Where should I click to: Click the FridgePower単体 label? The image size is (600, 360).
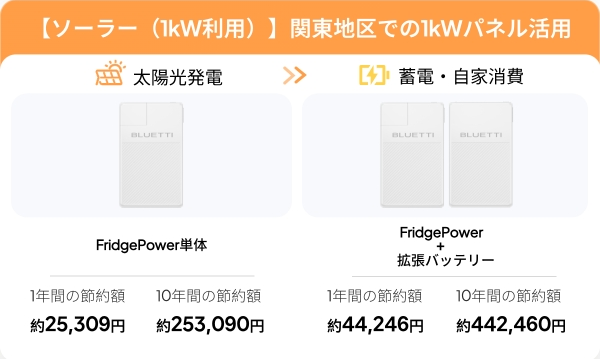point(152,245)
